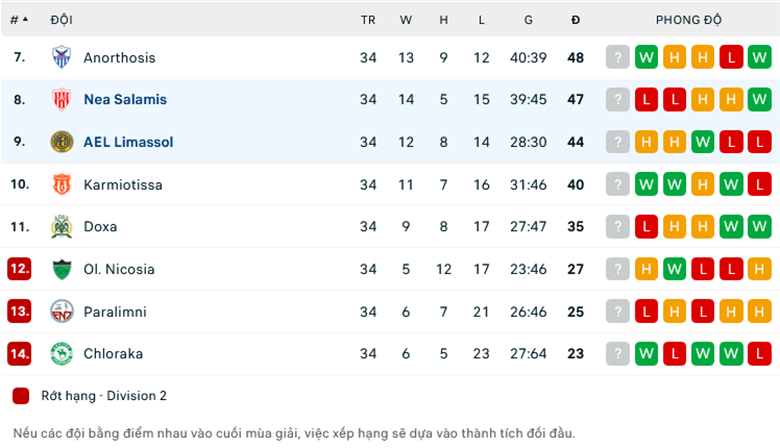
Task: Click the ĐỘI team column header
Action: [62, 20]
